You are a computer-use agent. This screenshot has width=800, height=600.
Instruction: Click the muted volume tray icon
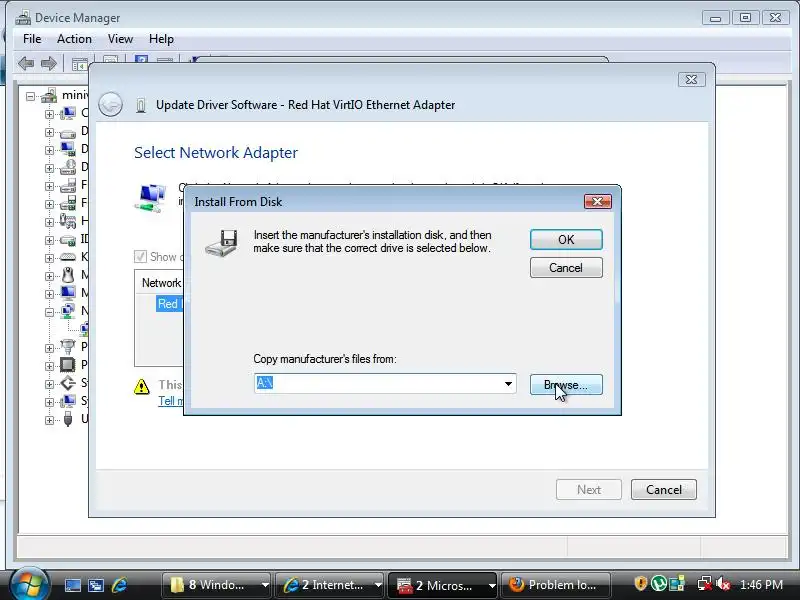723,583
